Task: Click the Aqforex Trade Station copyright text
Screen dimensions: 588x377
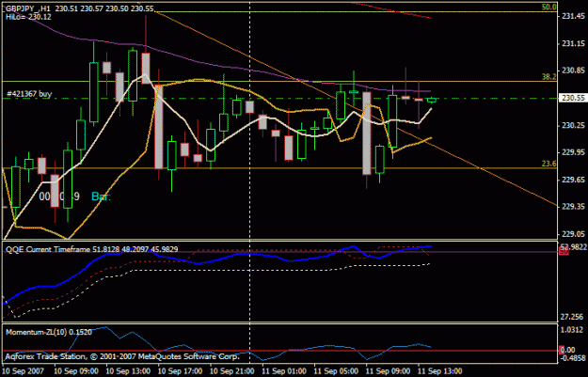Action: click(x=122, y=356)
